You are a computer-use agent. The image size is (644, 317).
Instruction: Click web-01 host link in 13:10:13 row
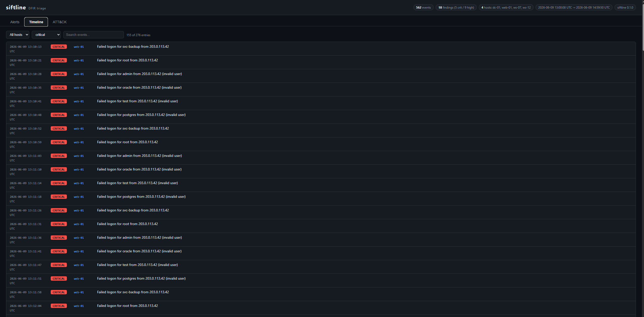tap(79, 47)
